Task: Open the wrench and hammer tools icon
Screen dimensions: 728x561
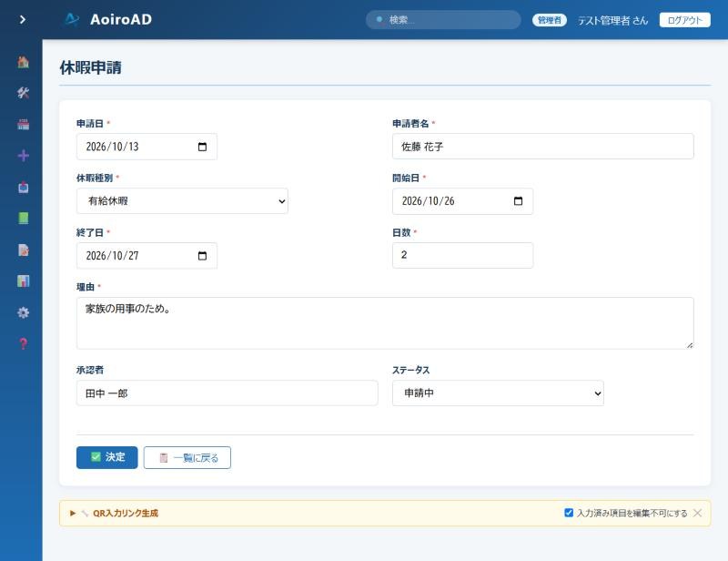Action: 24,93
